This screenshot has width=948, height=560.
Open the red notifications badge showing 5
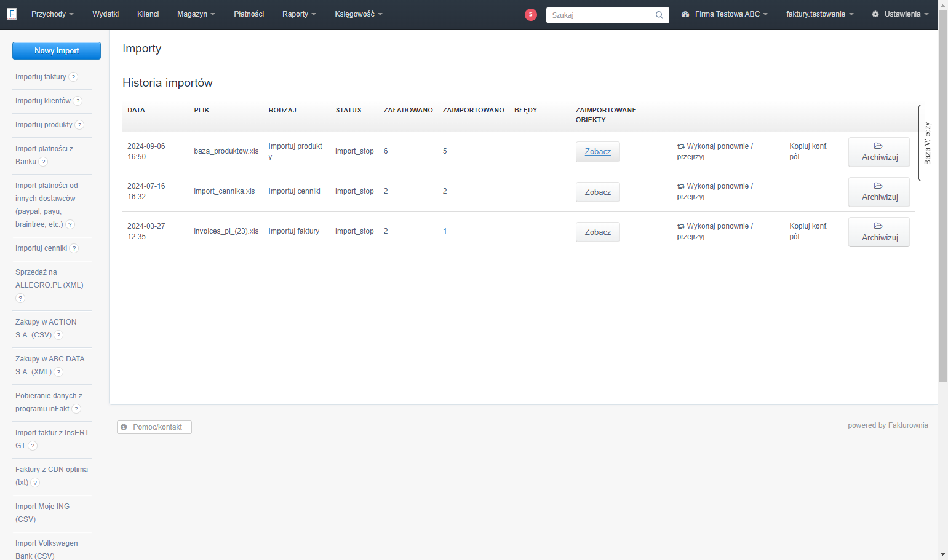coord(531,14)
